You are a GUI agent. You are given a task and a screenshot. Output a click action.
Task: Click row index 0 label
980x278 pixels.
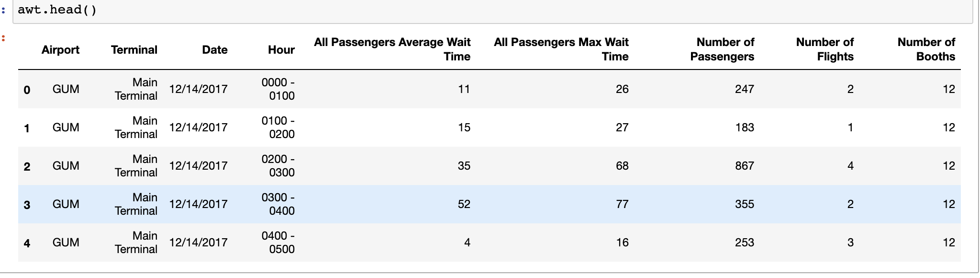[27, 90]
